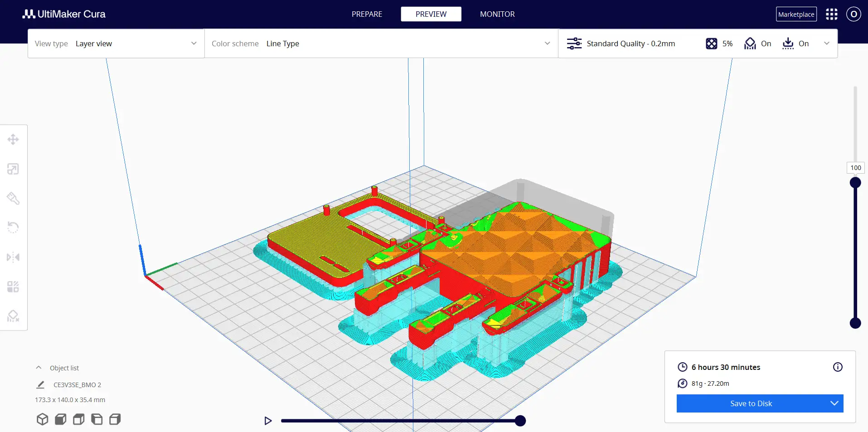Select the Move tool in left toolbar
The width and height of the screenshot is (868, 432).
pyautogui.click(x=13, y=139)
